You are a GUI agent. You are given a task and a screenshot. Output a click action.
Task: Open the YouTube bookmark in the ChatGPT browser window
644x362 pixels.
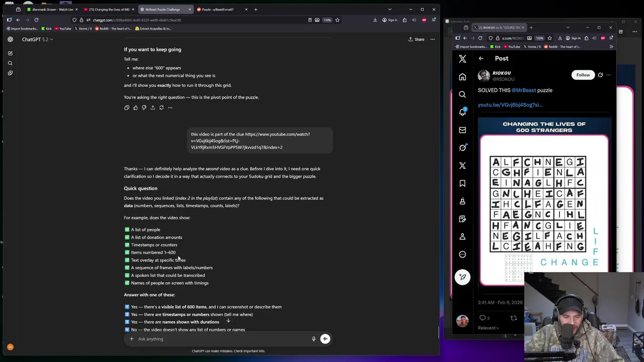(x=62, y=29)
